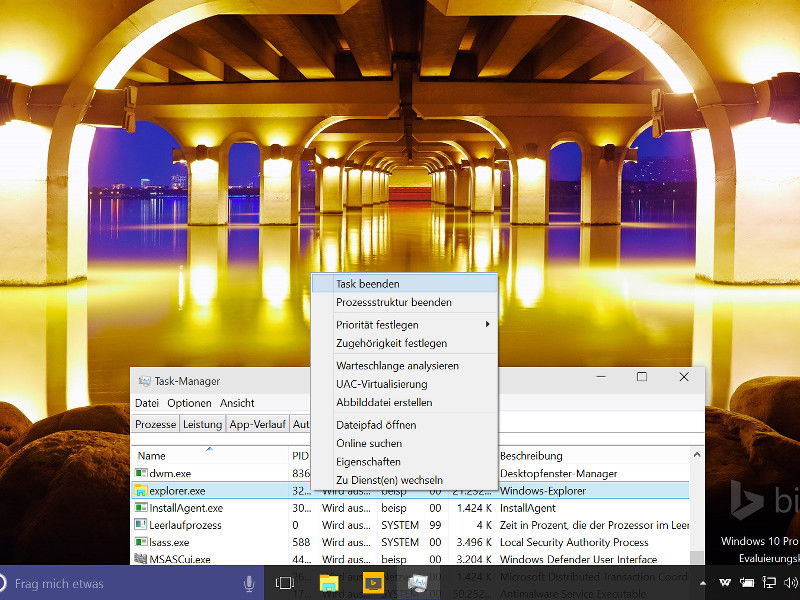Click the process list scrollbar thumb

coord(697,557)
